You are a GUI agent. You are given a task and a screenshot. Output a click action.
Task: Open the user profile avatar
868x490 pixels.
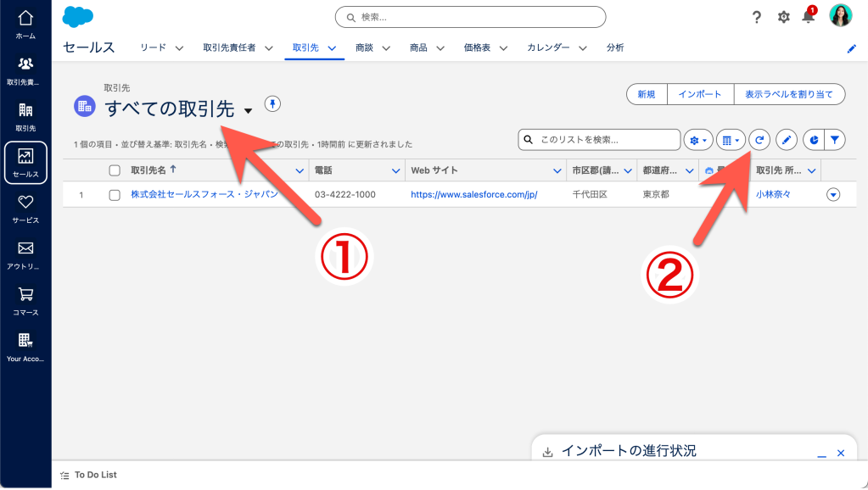pyautogui.click(x=840, y=16)
